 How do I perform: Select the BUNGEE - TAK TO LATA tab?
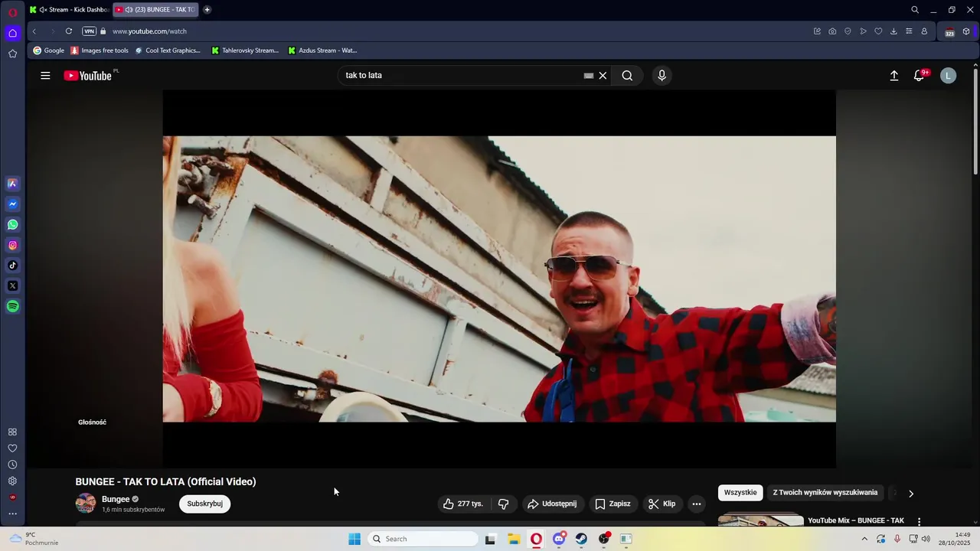click(x=155, y=10)
